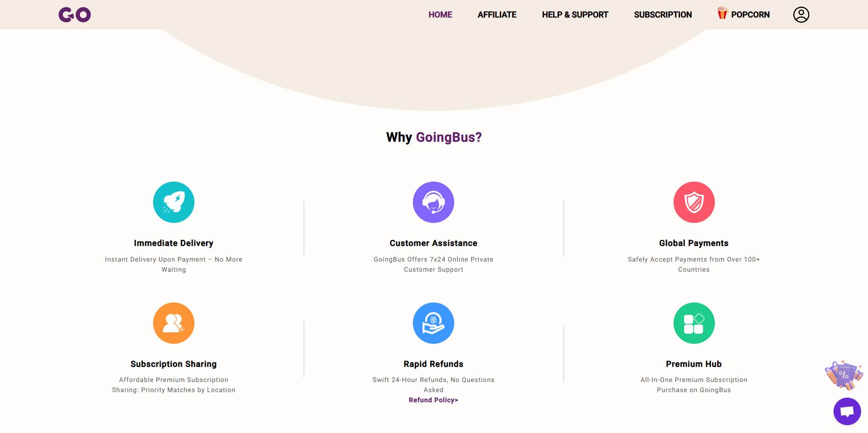Screen dimensions: 868x433
Task: Click the Rapid Refunds hand icon
Action: pyautogui.click(x=434, y=323)
